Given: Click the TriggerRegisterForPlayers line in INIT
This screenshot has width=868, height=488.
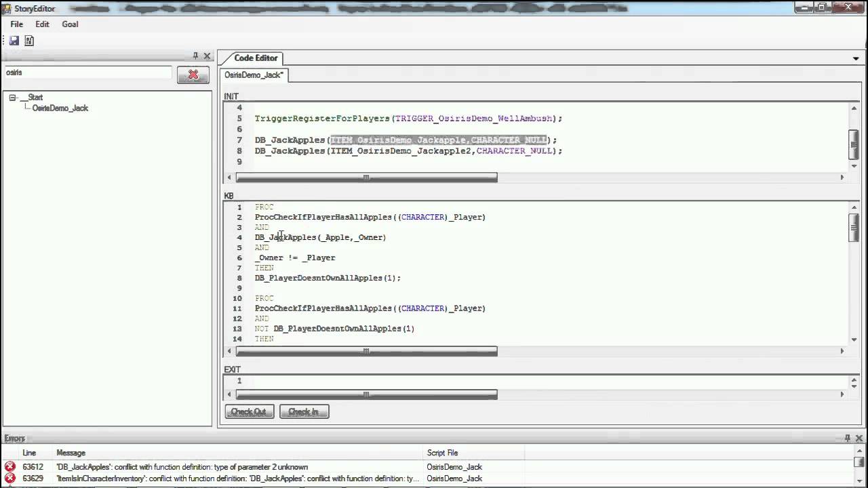Looking at the screenshot, I should click(x=408, y=119).
